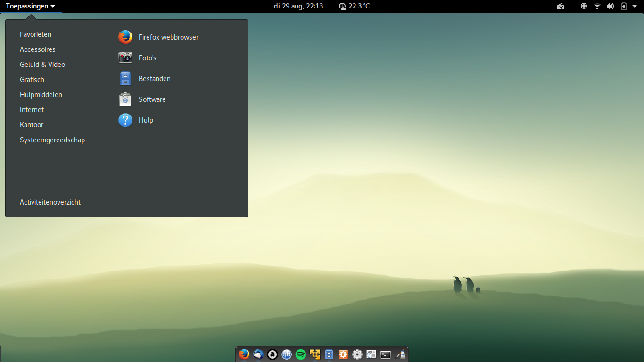644x362 pixels.
Task: Launch Spotify from the dock
Action: [301, 354]
